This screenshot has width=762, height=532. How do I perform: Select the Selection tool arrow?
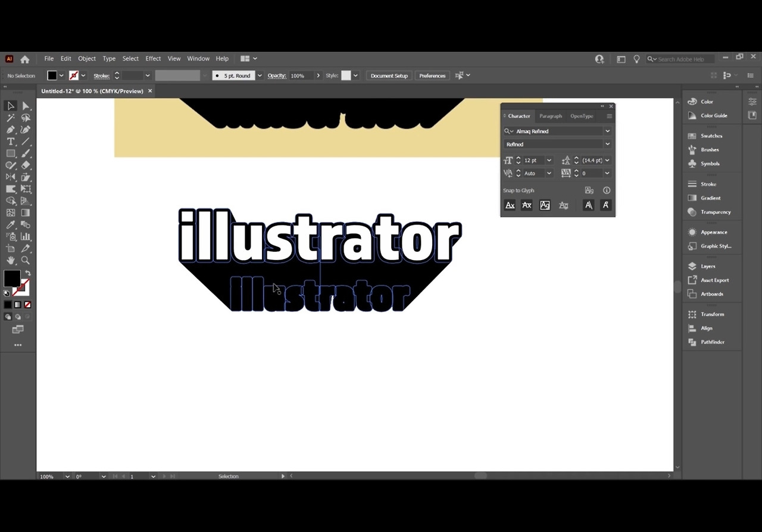(x=11, y=106)
